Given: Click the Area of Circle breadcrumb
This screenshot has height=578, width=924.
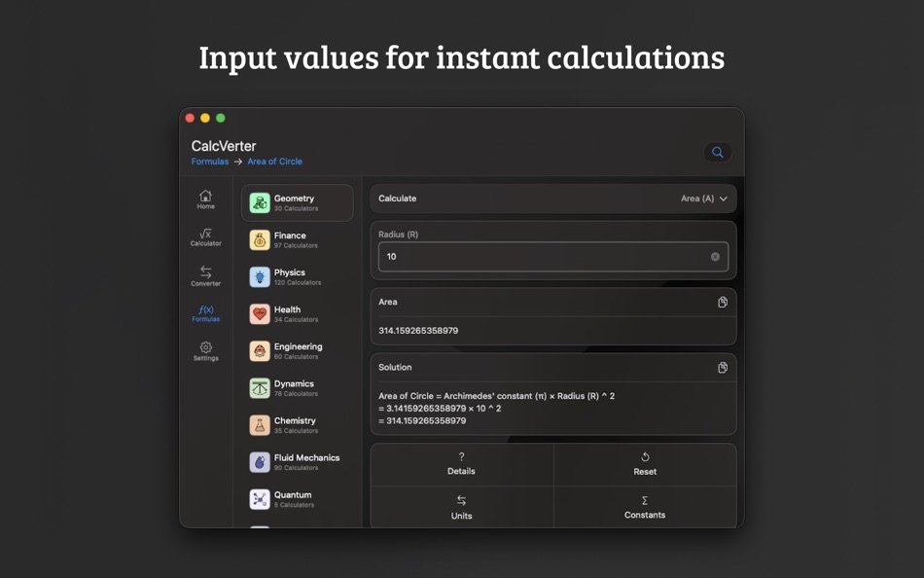Looking at the screenshot, I should click(x=274, y=162).
